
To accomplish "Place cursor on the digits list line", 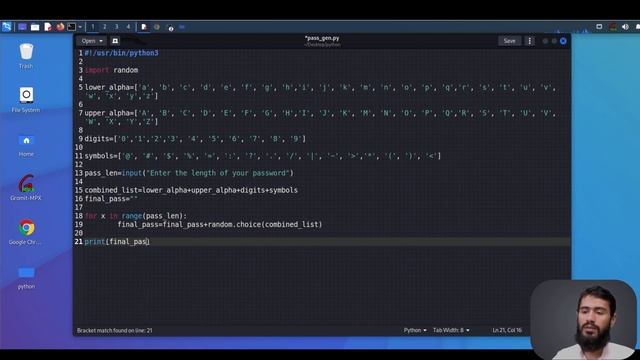I will 195,139.
